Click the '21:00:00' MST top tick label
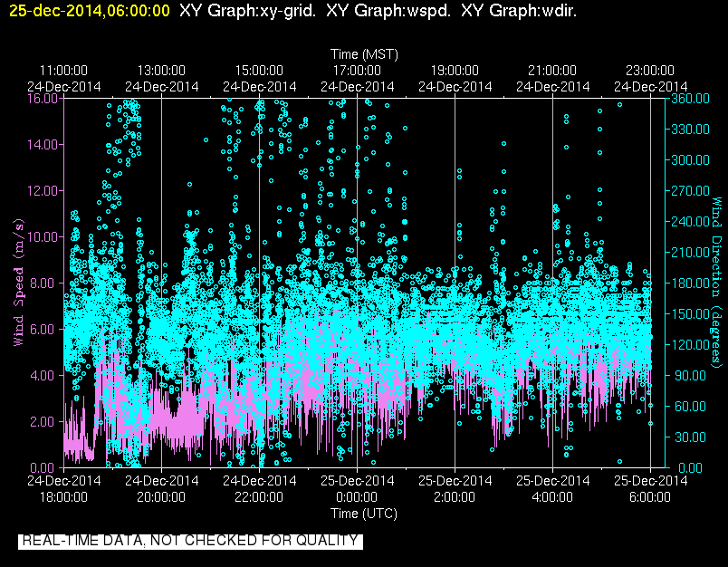 point(552,71)
